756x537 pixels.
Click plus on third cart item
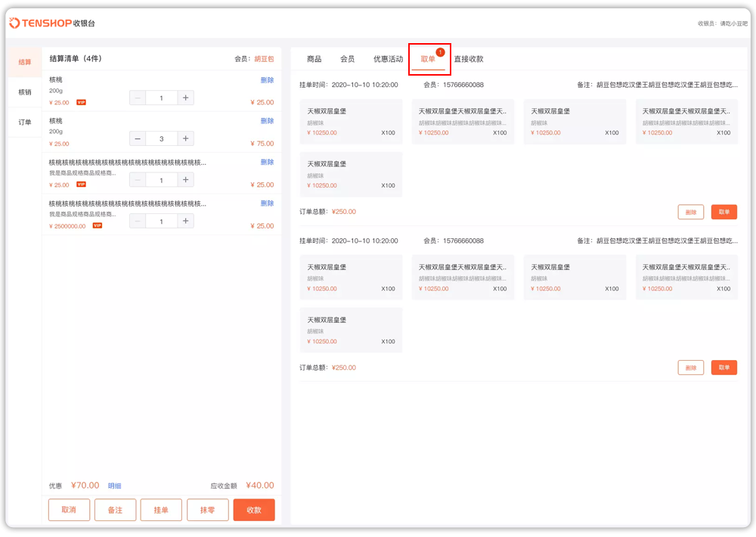[186, 180]
